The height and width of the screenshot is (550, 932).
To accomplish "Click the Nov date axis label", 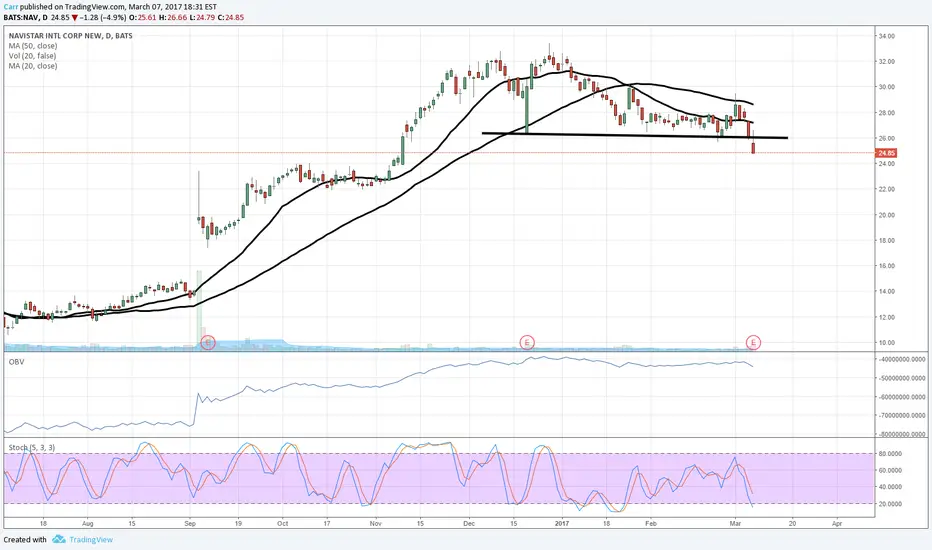I will pyautogui.click(x=375, y=524).
